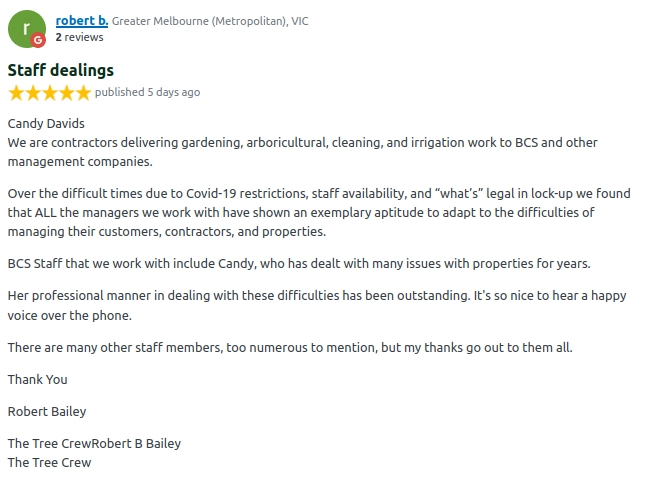Click the Thank You line
The width and height of the screenshot is (654, 482).
click(38, 380)
